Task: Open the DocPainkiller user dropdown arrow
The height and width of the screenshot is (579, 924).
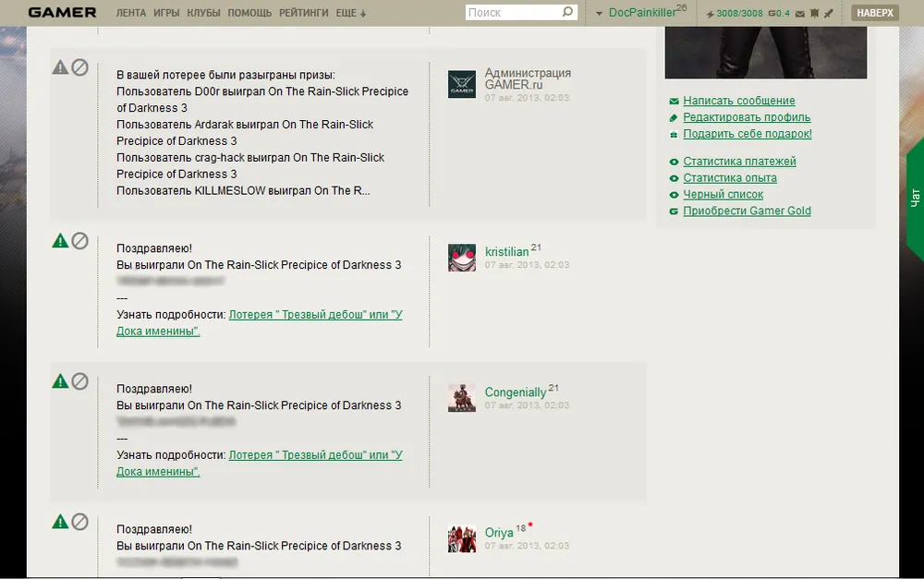Action: point(599,13)
